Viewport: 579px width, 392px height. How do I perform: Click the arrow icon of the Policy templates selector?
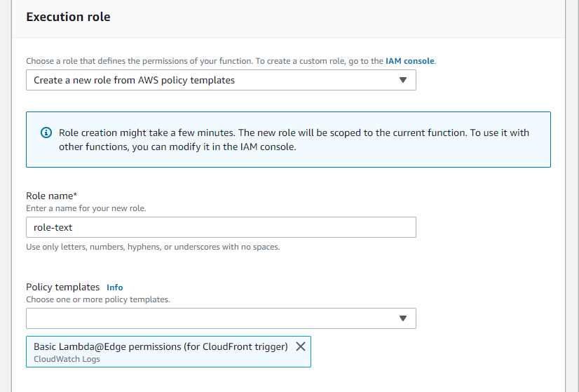[x=403, y=318]
